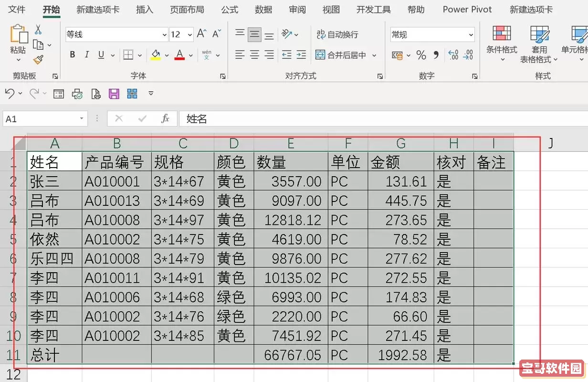
Task: Decrease indent
Action: point(287,55)
